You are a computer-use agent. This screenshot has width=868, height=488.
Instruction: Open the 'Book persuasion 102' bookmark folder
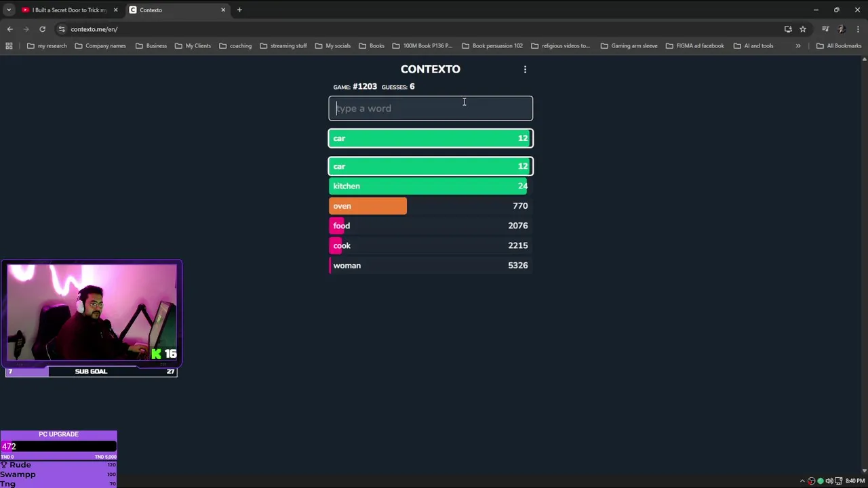pos(492,46)
